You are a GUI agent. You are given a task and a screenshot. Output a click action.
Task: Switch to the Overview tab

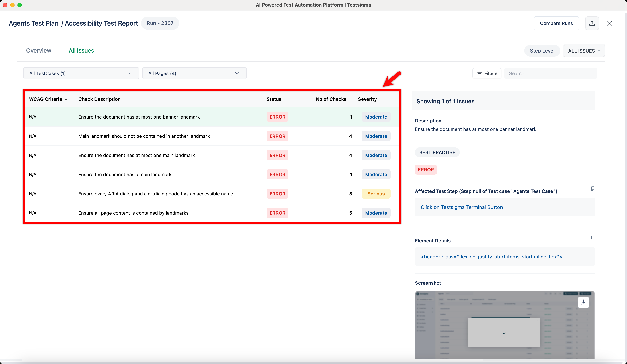tap(39, 50)
